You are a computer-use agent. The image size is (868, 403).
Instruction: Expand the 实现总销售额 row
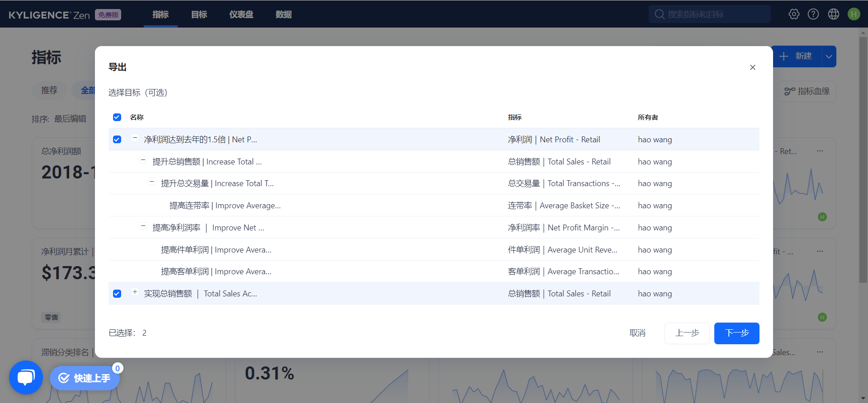[135, 292]
